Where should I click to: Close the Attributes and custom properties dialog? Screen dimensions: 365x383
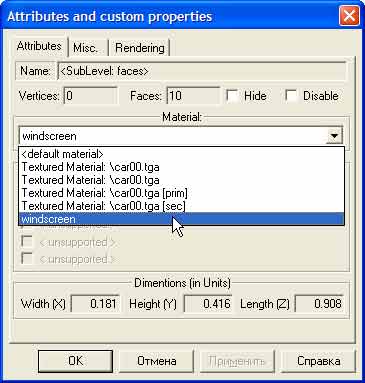pyautogui.click(x=349, y=16)
